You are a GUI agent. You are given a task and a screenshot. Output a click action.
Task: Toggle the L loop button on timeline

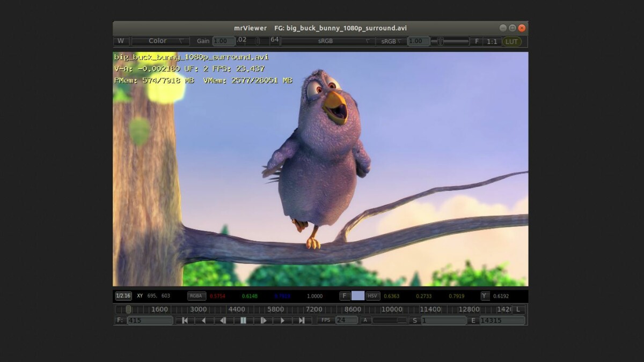(x=518, y=309)
